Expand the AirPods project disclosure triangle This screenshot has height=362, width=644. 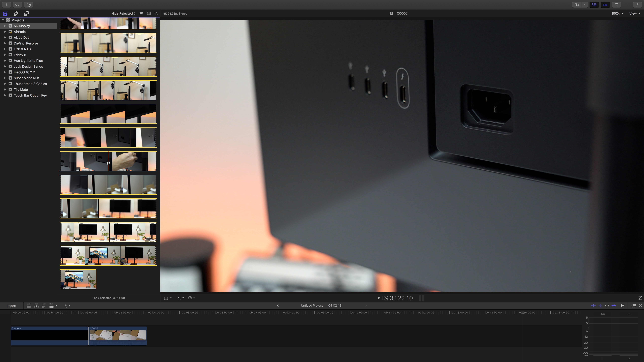coord(5,32)
